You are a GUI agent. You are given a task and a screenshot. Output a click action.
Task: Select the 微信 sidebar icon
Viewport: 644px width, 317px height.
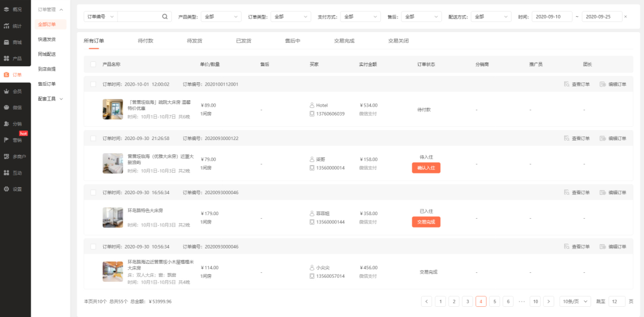(7, 108)
